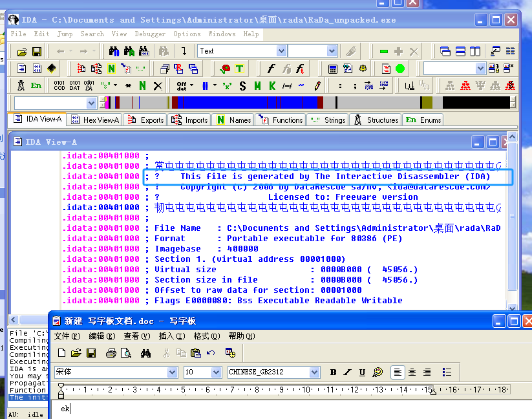532x419 pixels.
Task: Click the 0101 DAT convert to data icon
Action: [74, 85]
